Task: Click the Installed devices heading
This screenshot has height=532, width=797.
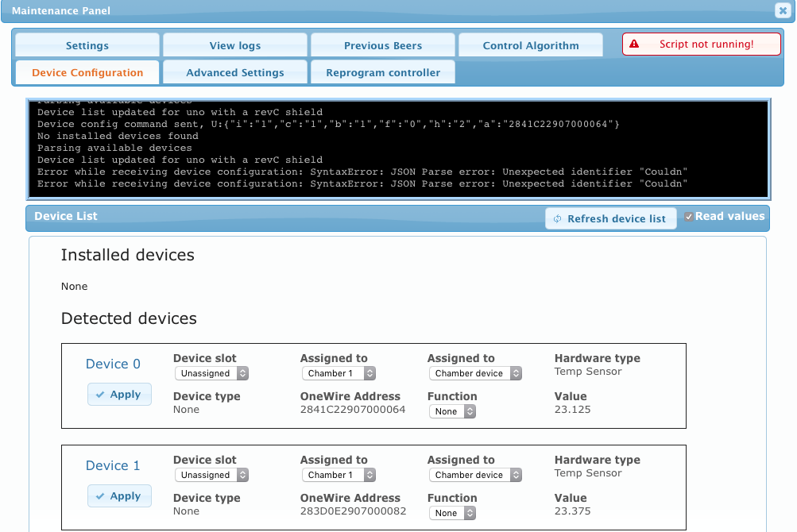Action: [128, 255]
